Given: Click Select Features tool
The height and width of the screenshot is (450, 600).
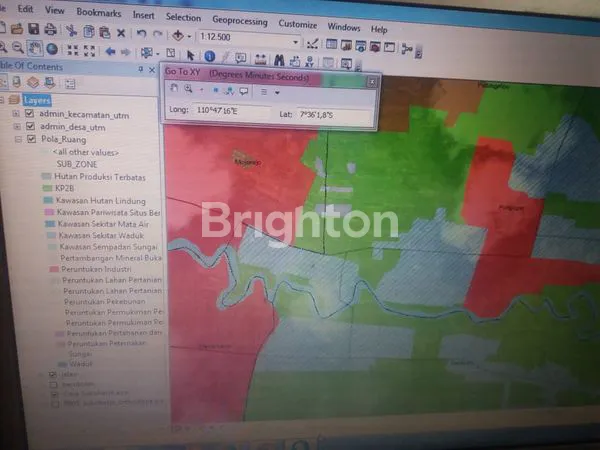Looking at the screenshot, I should pyautogui.click(x=147, y=53).
